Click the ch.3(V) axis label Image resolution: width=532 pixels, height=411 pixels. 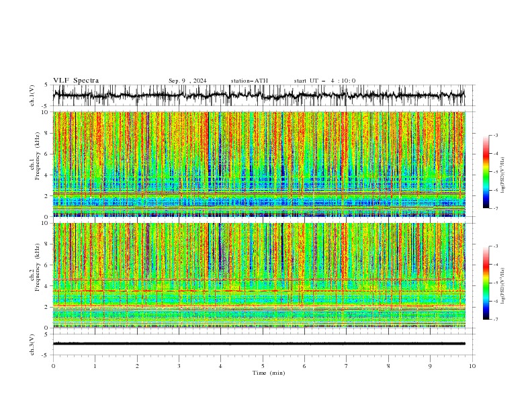(x=32, y=345)
